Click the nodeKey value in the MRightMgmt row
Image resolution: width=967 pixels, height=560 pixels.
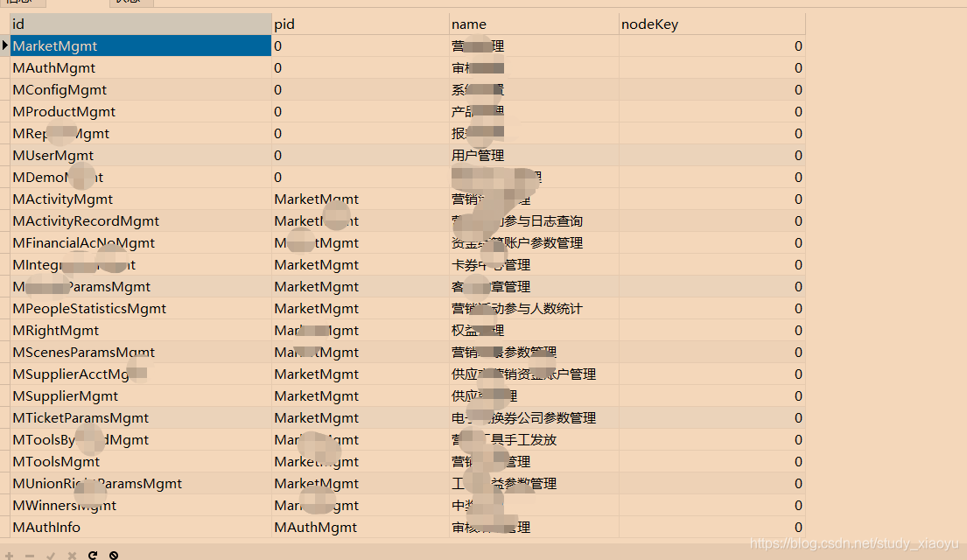(712, 331)
